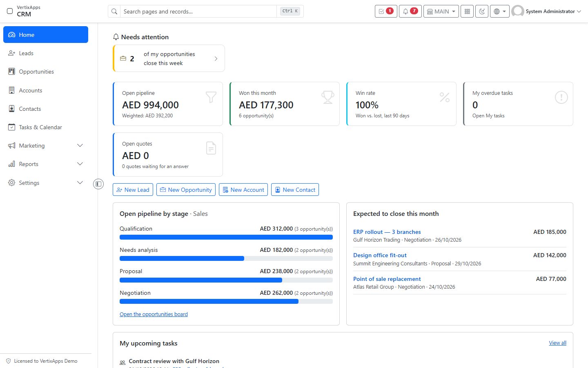
Task: Open Design office fit-out opportunity
Action: coord(380,255)
